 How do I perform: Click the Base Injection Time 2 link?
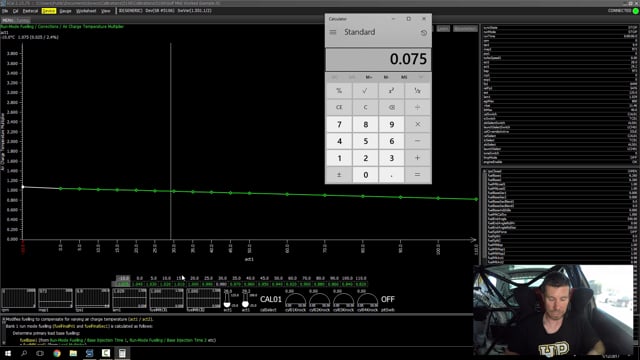(168, 340)
